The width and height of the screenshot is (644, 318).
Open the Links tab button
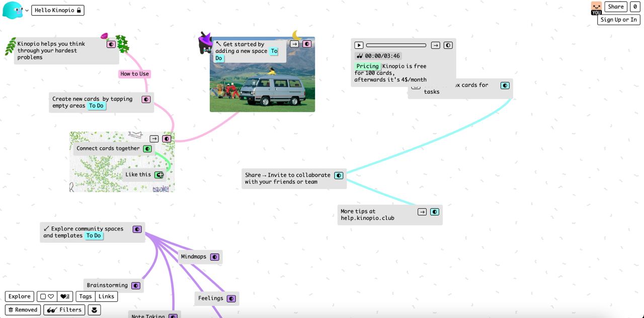point(106,296)
